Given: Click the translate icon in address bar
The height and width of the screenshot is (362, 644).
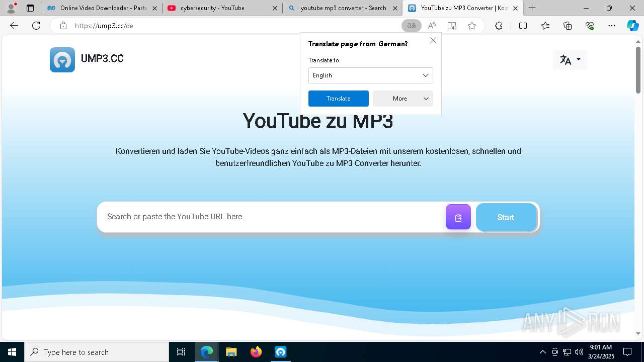Looking at the screenshot, I should [x=412, y=26].
